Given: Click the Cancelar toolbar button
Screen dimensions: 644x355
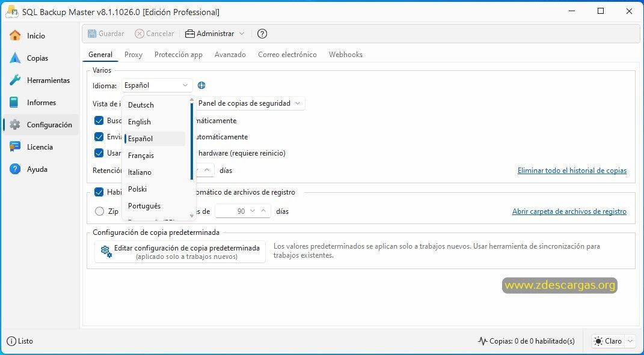Looking at the screenshot, I should point(155,34).
